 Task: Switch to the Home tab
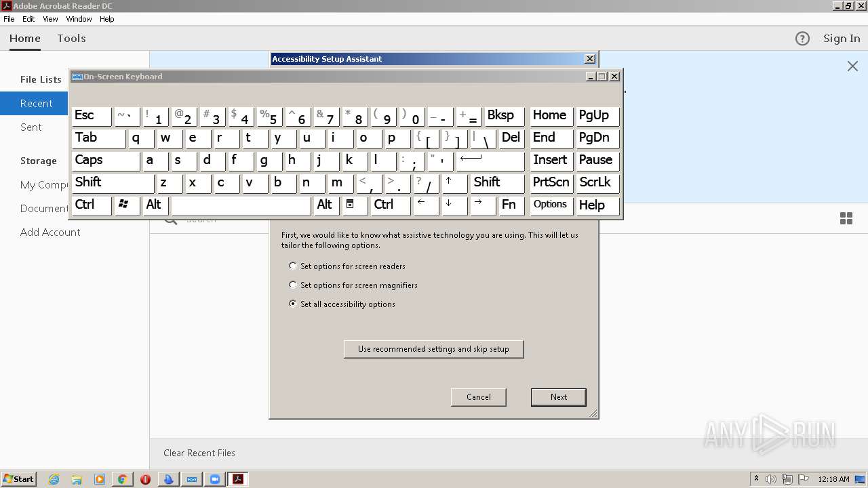(x=25, y=39)
